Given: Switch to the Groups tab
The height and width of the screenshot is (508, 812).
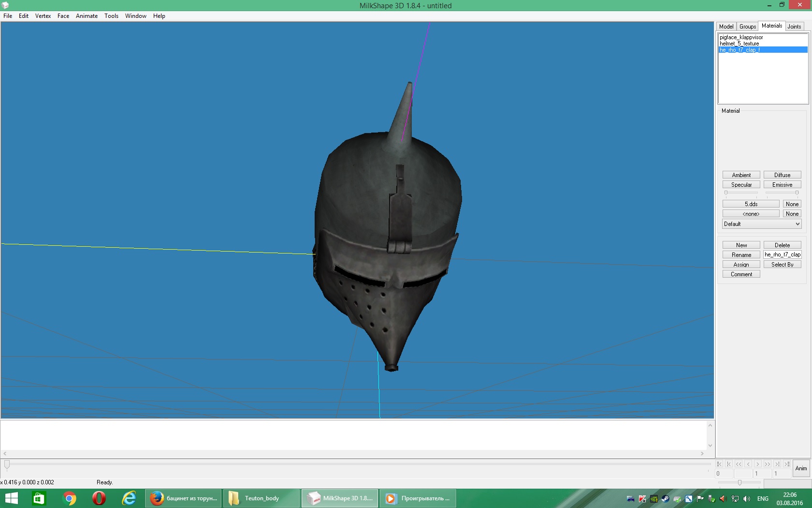Looking at the screenshot, I should point(748,27).
